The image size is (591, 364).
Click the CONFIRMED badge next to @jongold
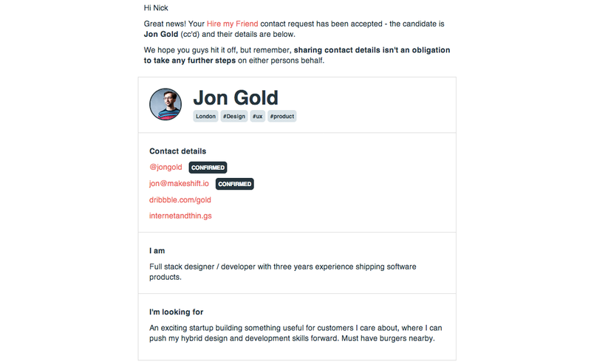[x=208, y=168]
